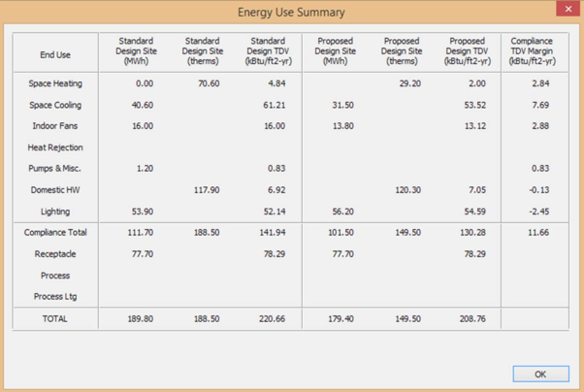Select the End Use column header
Image resolution: width=584 pixels, height=392 pixels.
point(55,54)
